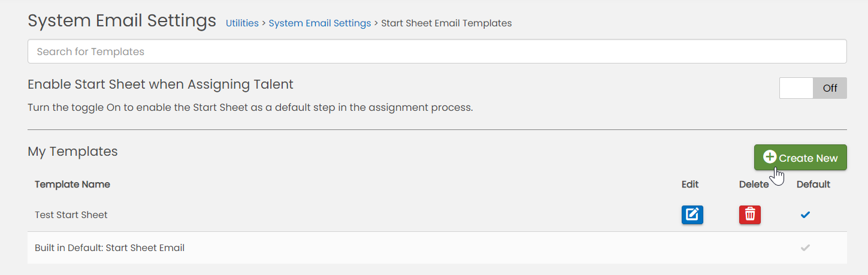Click the Start Sheet Email Templates breadcrumb
Screen dimensions: 868x275
[x=446, y=23]
